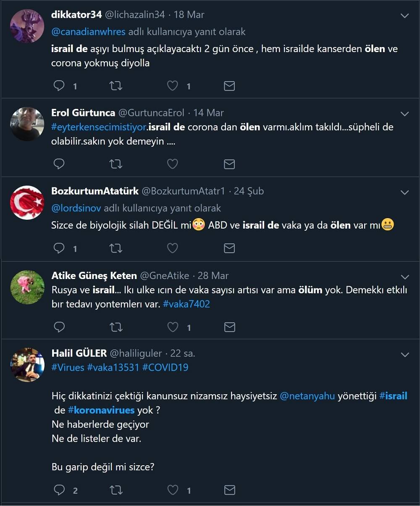Viewport: 420px width, 506px height.
Task: Open the #eyterkensecimistiyor hashtag
Action: (99, 127)
